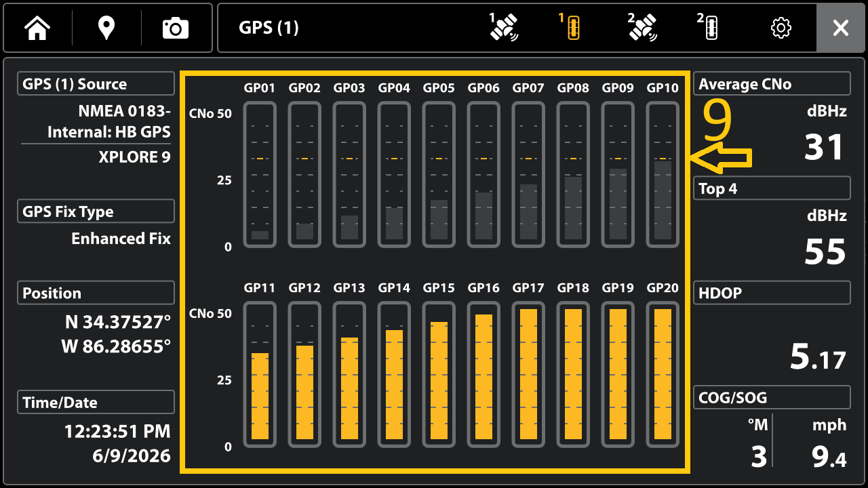Click latitude N 34.37527°
The image size is (868, 488).
pyautogui.click(x=117, y=322)
